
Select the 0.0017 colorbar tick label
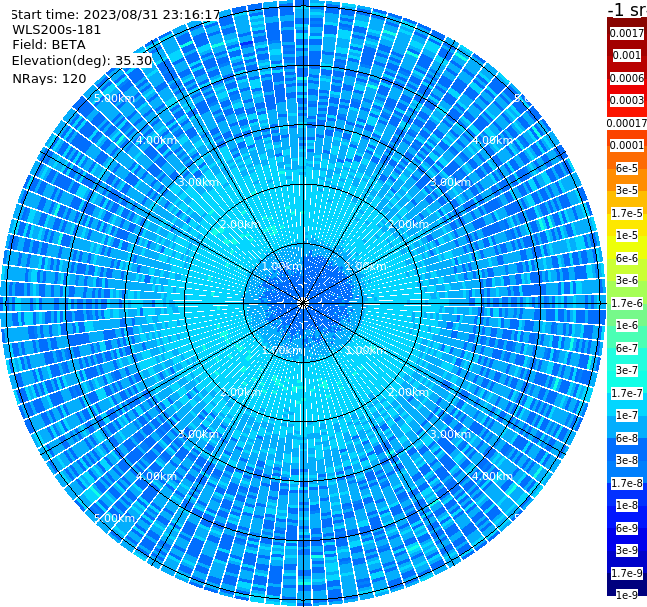627,33
